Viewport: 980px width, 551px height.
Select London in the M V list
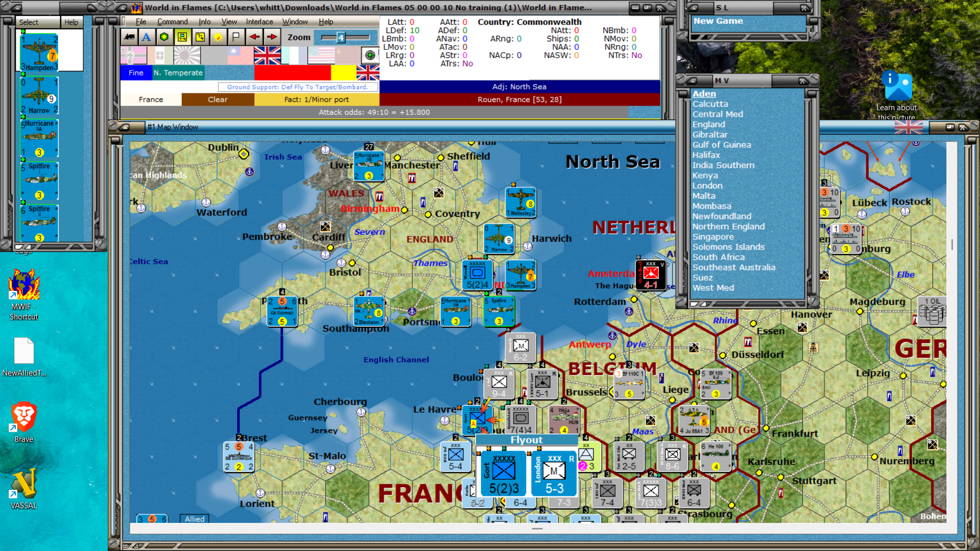tap(707, 185)
